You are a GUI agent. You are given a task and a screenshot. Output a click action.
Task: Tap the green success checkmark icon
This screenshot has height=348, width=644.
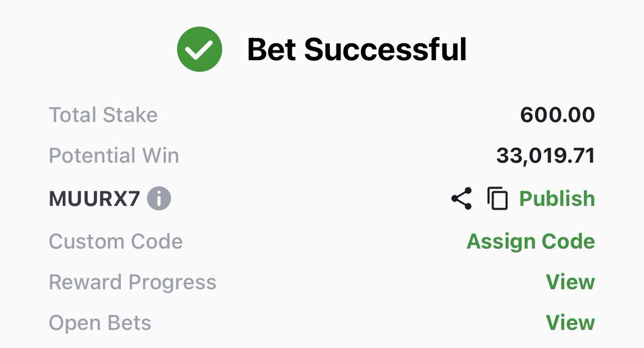click(x=200, y=49)
